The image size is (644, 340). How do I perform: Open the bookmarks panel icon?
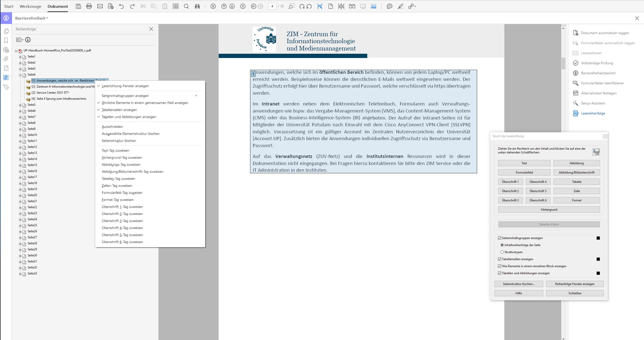[6, 40]
